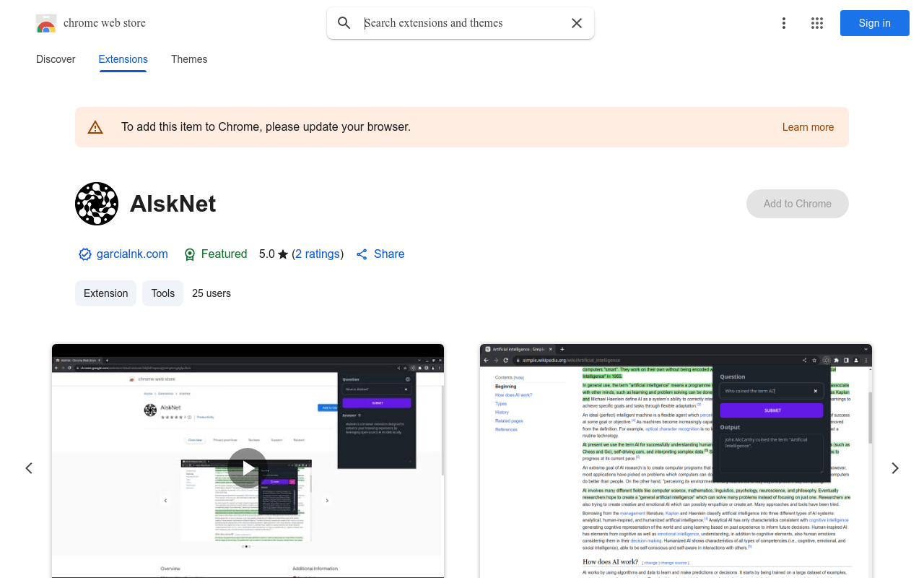Click the update your browser message text
Viewport: 924px width, 578px height.
coord(266,127)
